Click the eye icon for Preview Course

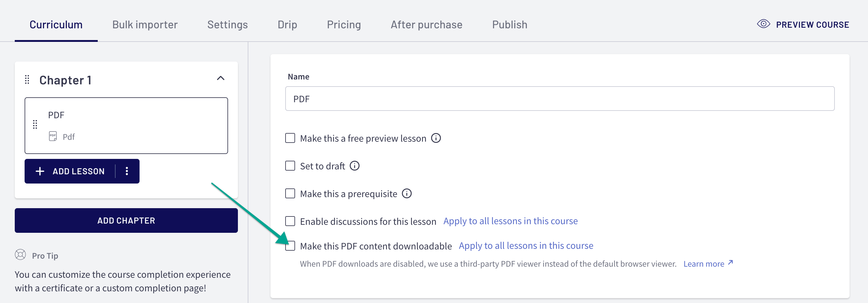pos(763,24)
